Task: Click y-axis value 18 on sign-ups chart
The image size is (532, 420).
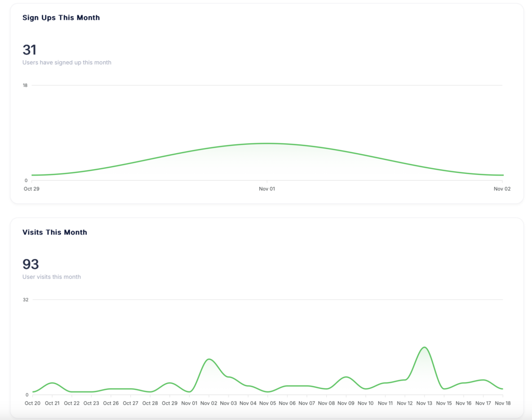Action: click(x=25, y=85)
